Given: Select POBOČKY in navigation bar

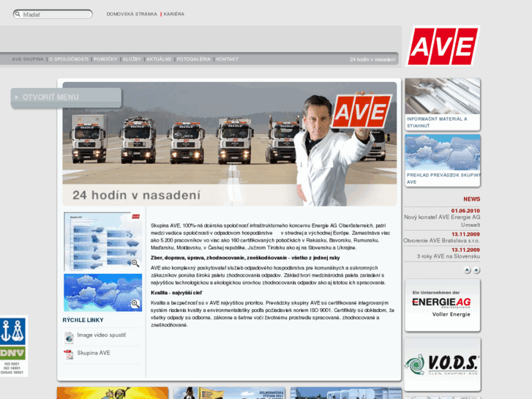Looking at the screenshot, I should tap(105, 59).
